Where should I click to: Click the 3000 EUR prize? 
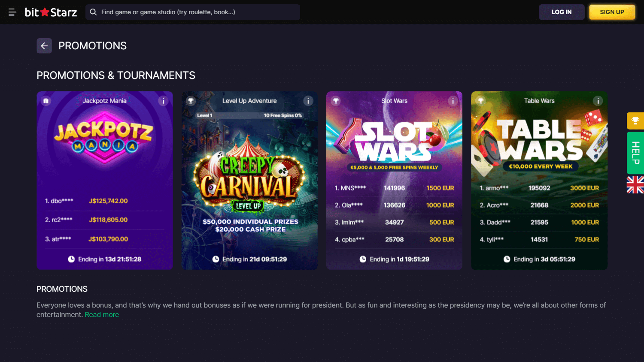pos(584,188)
